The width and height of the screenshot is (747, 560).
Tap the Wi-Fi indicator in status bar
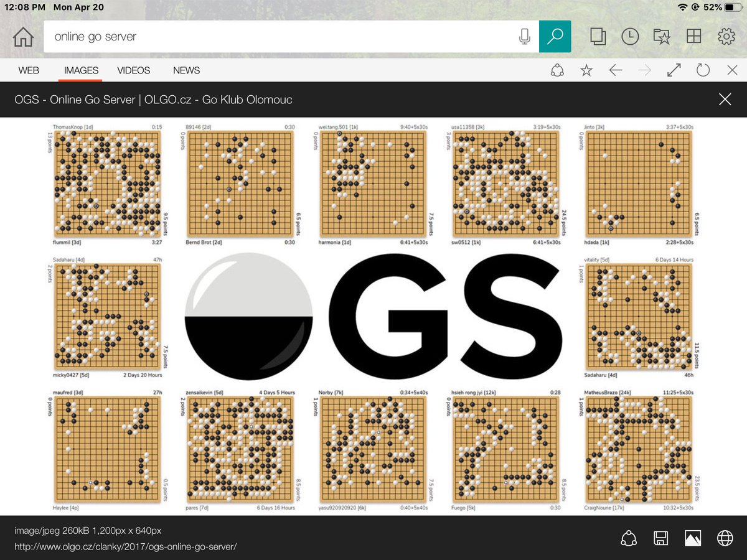pos(683,7)
